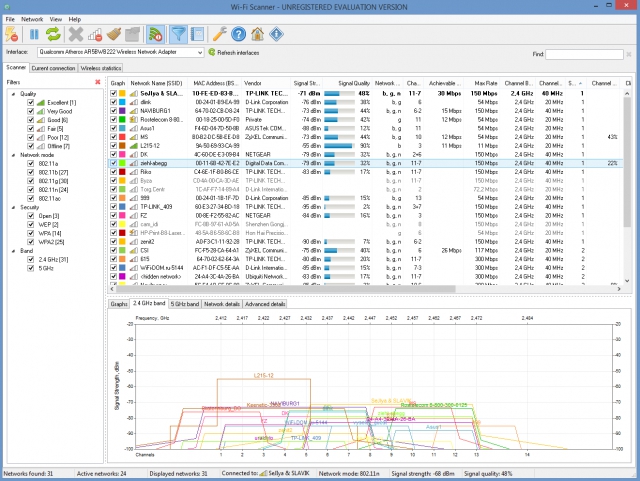Click the gray X delete icon
The height and width of the screenshot is (481, 640).
click(x=76, y=34)
